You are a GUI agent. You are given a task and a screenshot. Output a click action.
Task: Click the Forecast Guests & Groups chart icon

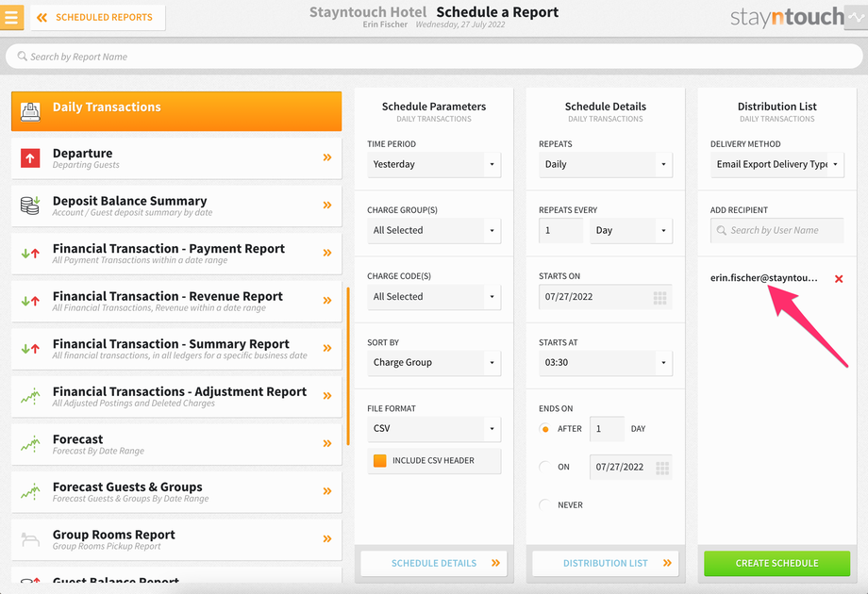30,491
